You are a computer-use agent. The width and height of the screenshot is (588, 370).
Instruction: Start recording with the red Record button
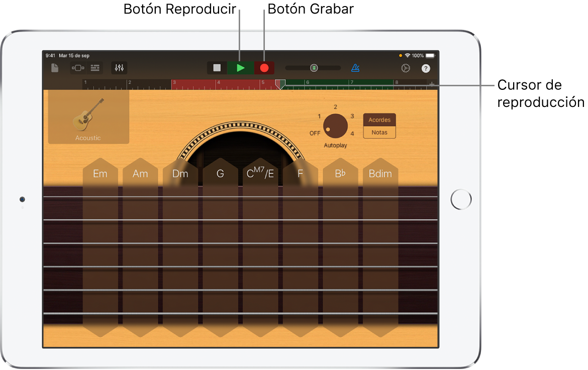264,68
